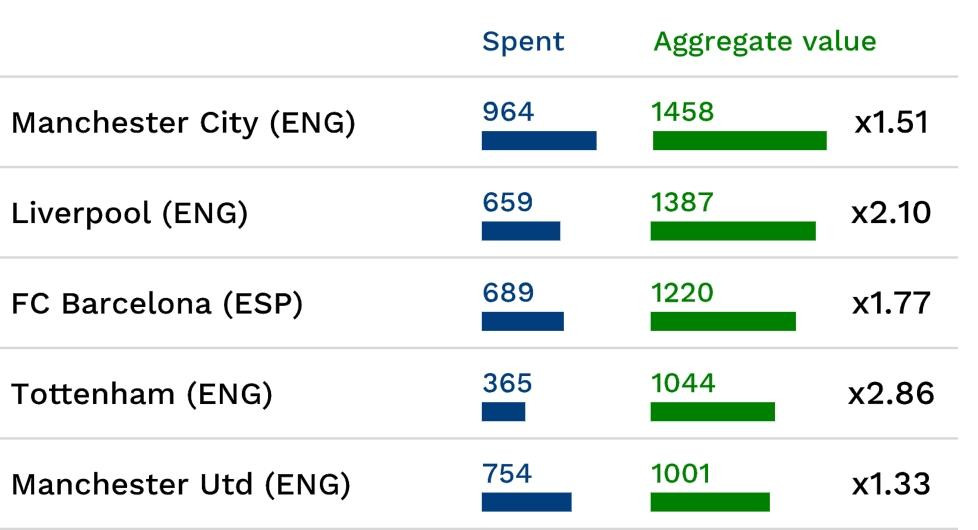Click the x1.51 multiplier value
This screenshot has height=530, width=978.
[891, 124]
